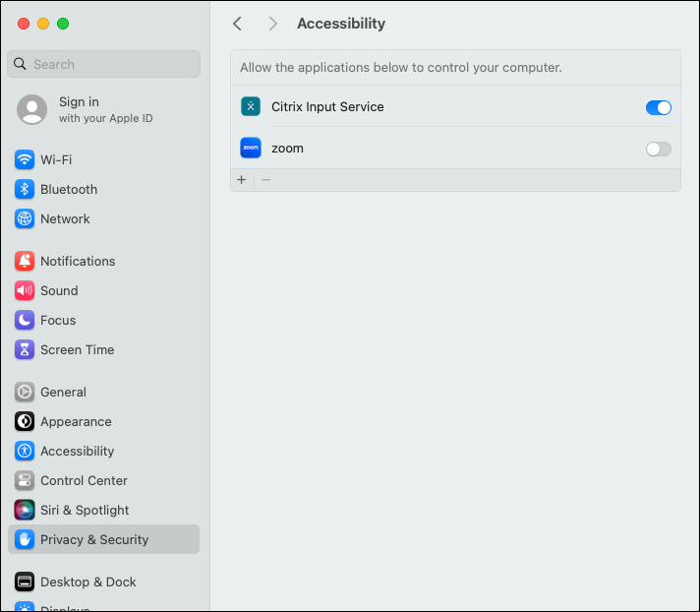
Task: Click the Sound speaker icon
Action: (25, 290)
